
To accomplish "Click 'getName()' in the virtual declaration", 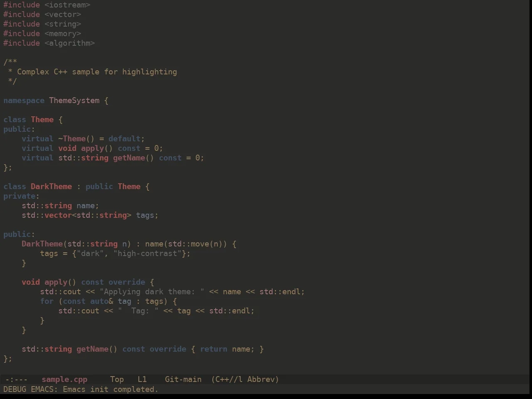I will pyautogui.click(x=133, y=158).
